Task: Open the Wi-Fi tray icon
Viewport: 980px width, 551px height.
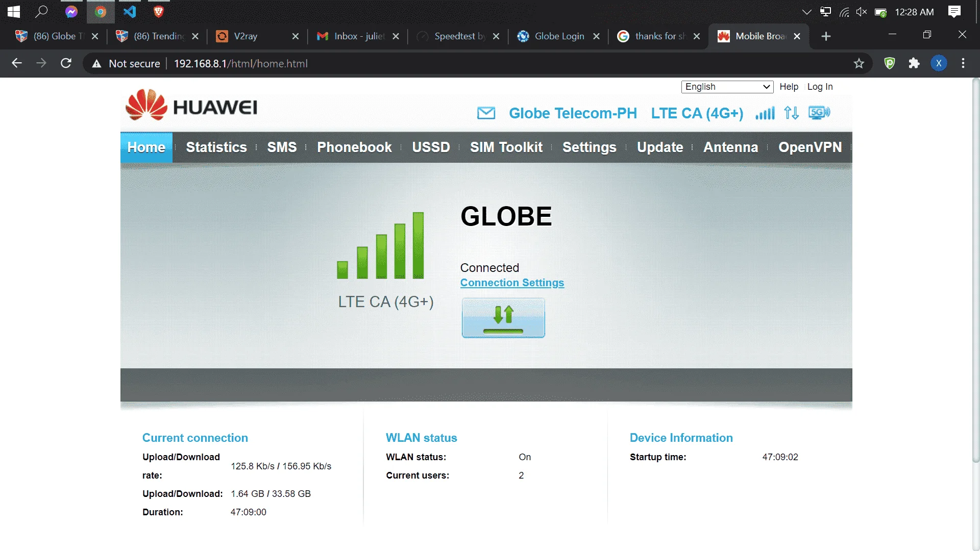Action: (844, 12)
